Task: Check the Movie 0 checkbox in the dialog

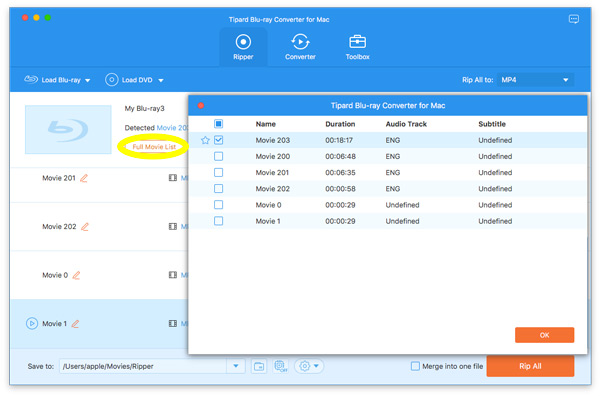Action: point(218,205)
